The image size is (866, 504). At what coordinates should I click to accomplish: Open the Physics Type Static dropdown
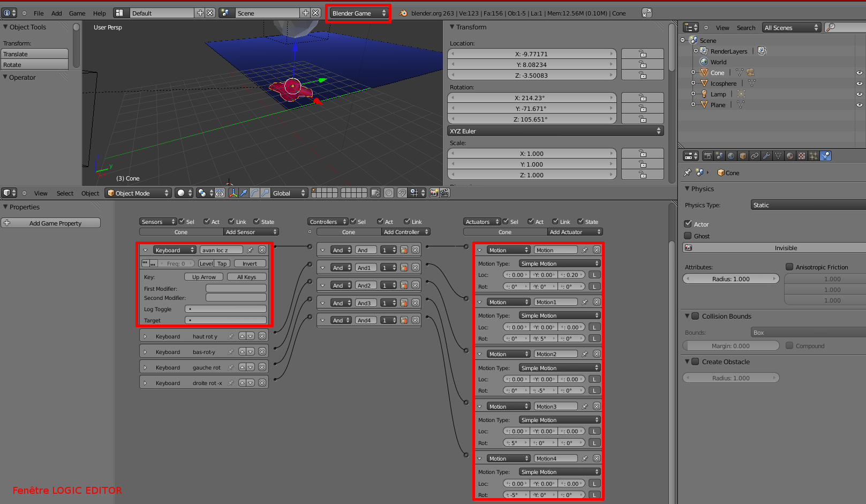click(x=808, y=205)
